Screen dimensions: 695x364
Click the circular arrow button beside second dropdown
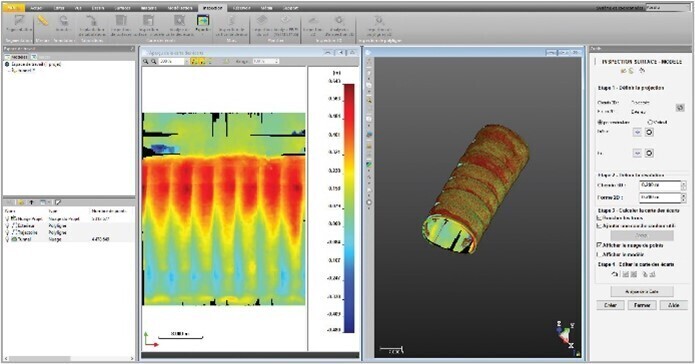click(649, 153)
